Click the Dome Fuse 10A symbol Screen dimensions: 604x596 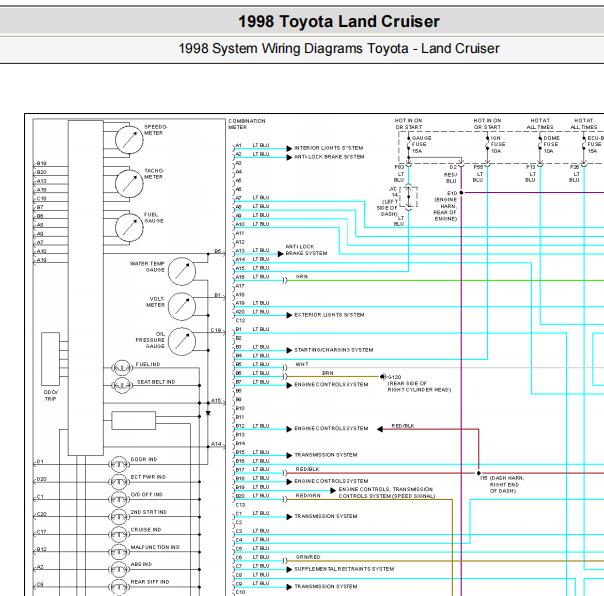tap(540, 145)
